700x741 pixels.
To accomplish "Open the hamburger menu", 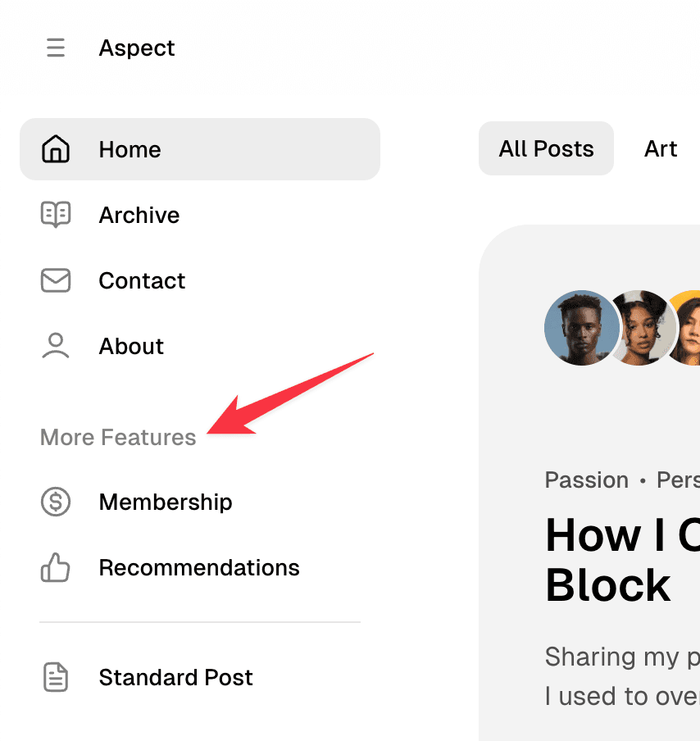I will [55, 48].
